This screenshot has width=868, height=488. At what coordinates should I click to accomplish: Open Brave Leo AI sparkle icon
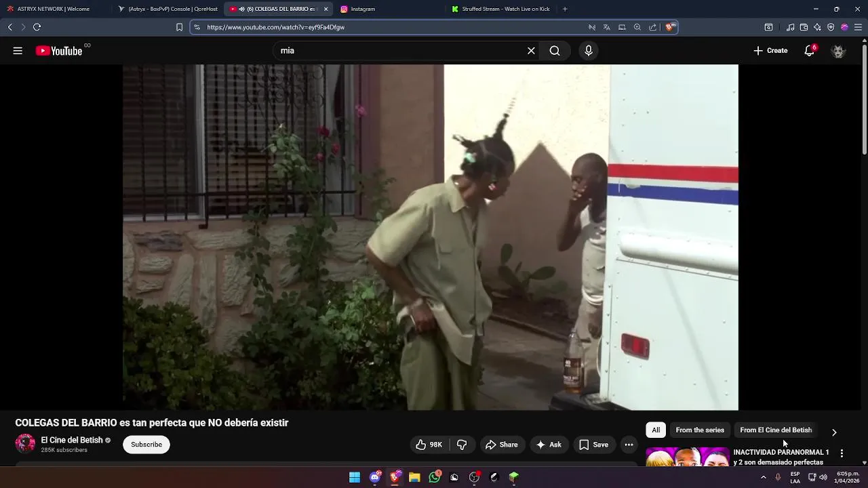[x=817, y=27]
